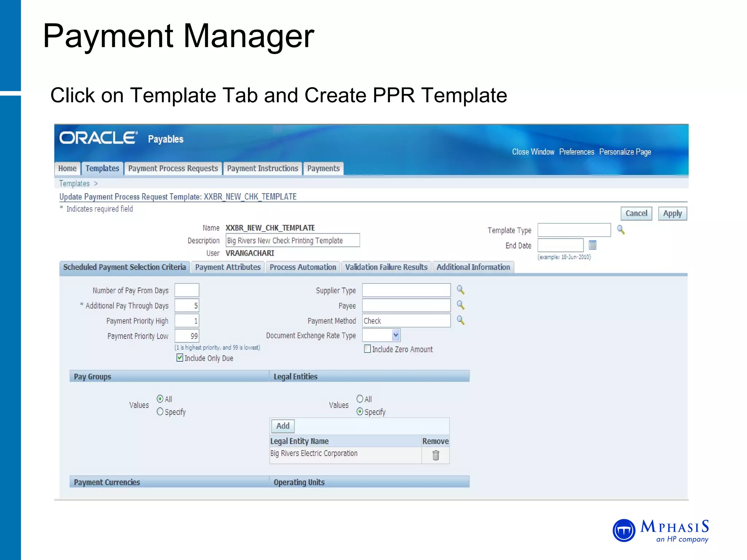Open the Process Automation subtab
The width and height of the screenshot is (747, 560).
point(303,267)
